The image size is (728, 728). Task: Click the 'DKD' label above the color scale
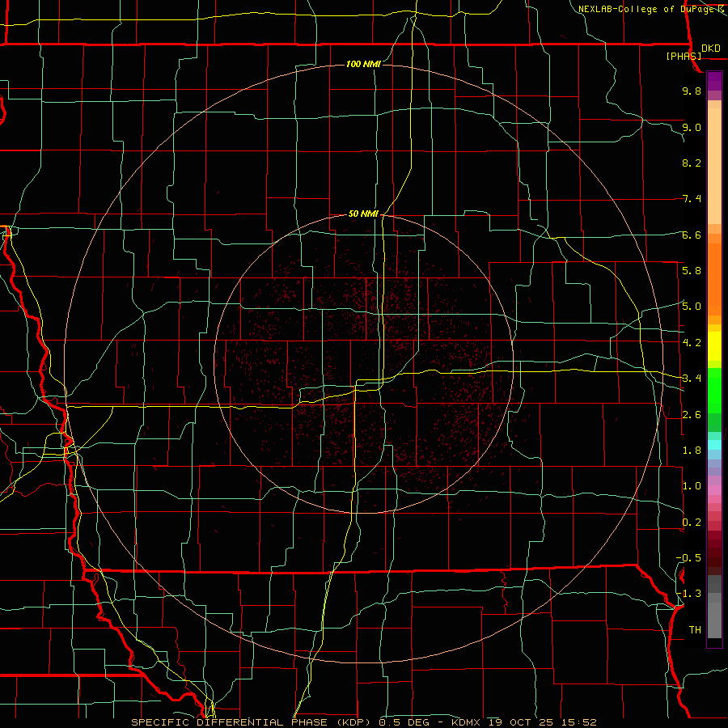pos(711,49)
